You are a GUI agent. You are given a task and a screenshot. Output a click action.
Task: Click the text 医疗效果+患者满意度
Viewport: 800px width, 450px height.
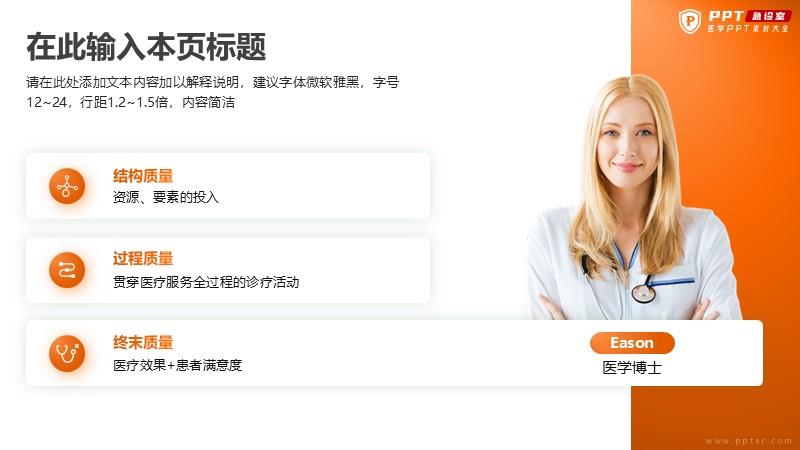(178, 365)
